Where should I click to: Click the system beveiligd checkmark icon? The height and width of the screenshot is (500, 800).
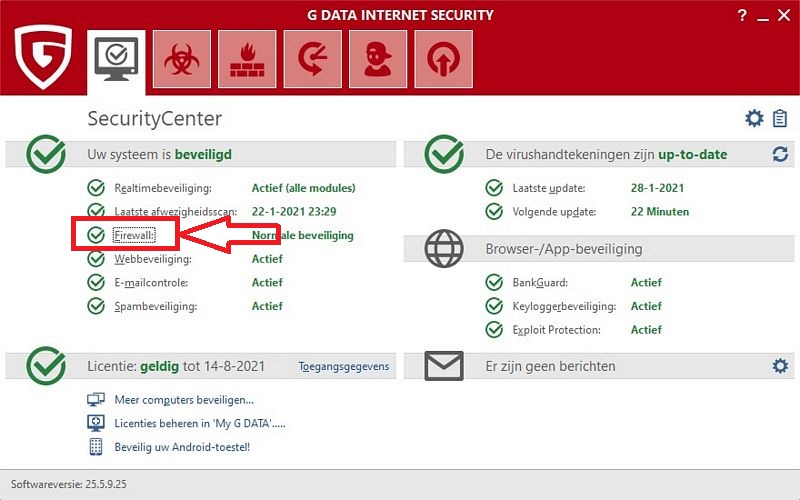46,154
